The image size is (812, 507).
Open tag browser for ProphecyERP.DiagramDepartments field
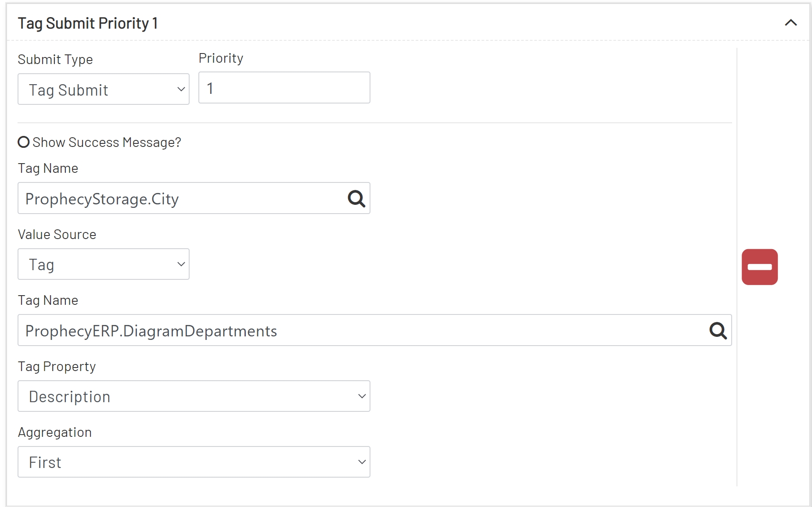(x=719, y=330)
